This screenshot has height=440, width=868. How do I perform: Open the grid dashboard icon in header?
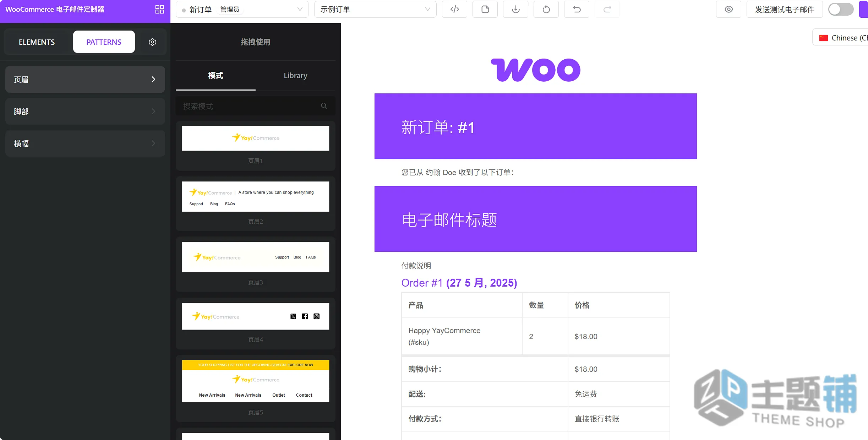[160, 10]
